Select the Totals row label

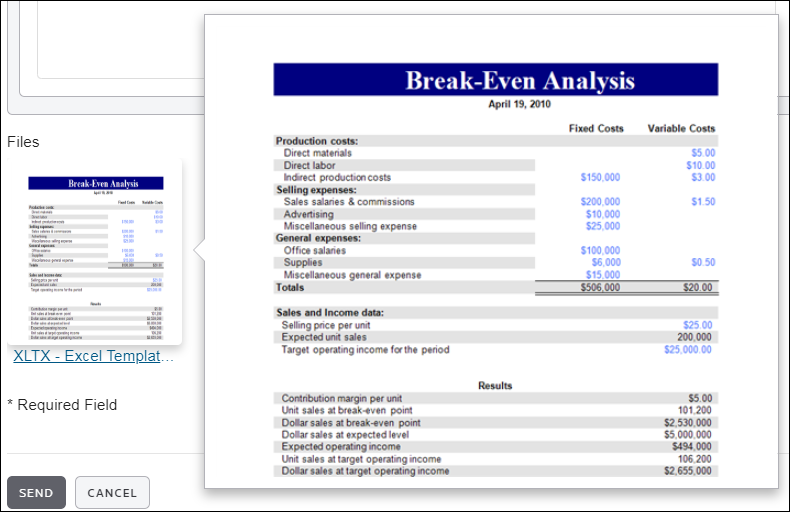[x=291, y=287]
